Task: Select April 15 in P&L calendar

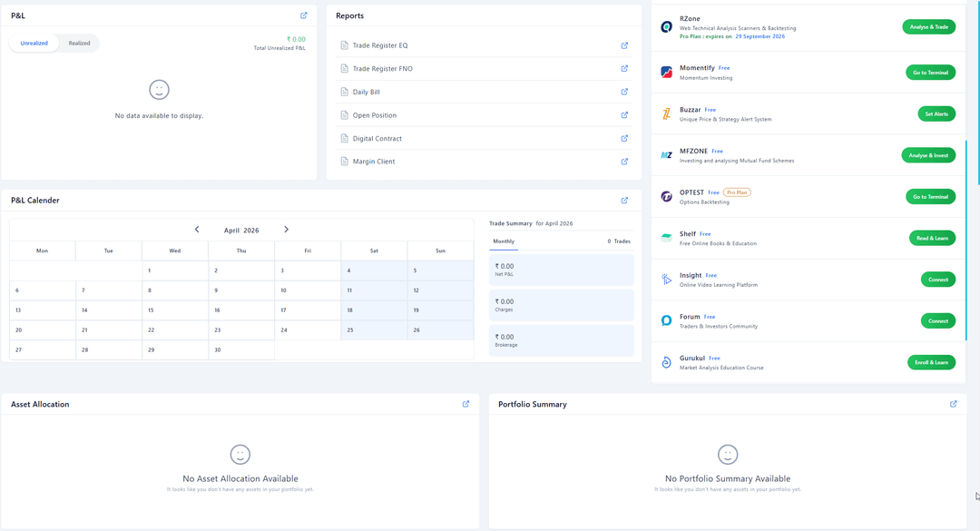Action: click(x=174, y=310)
